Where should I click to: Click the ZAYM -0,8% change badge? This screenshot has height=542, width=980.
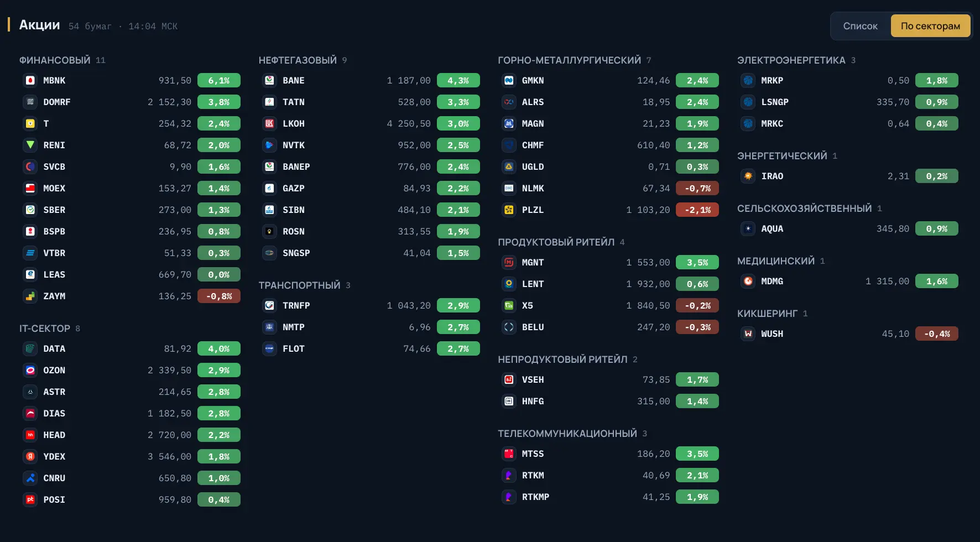coord(219,296)
